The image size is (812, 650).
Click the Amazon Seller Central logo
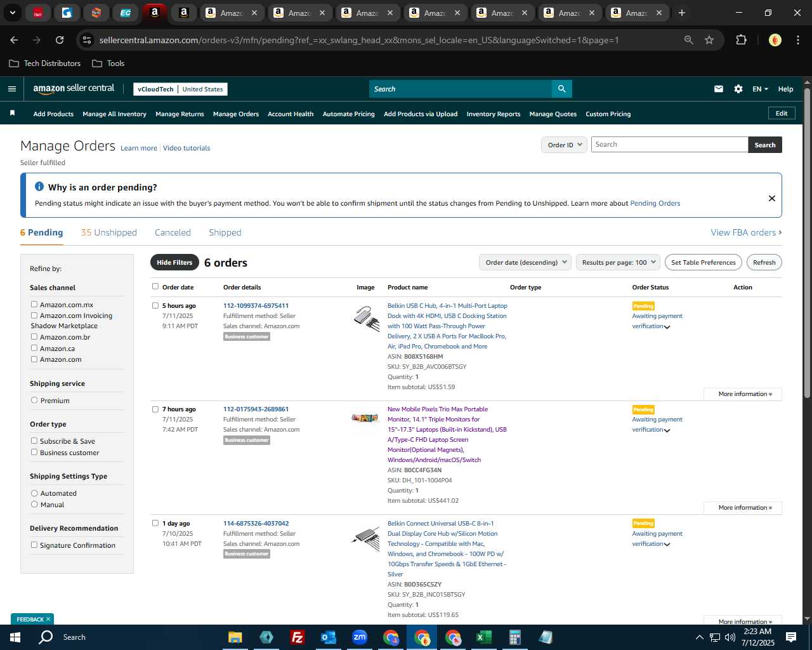(x=74, y=89)
